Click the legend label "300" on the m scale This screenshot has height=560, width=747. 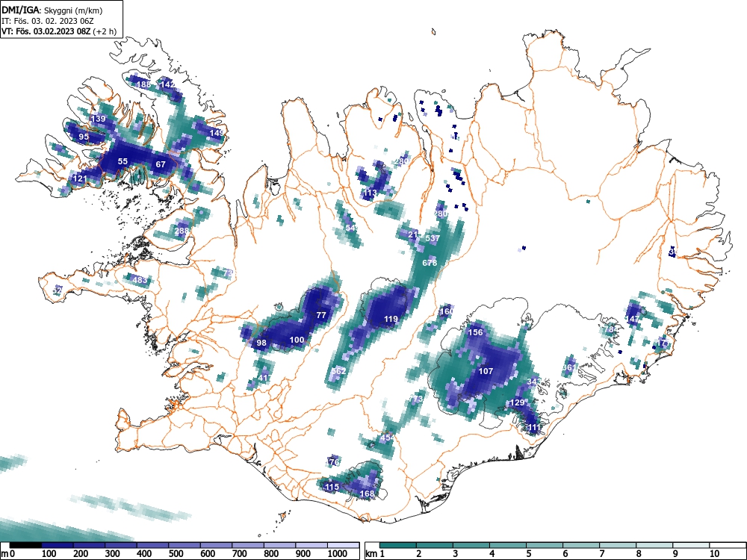point(113,554)
